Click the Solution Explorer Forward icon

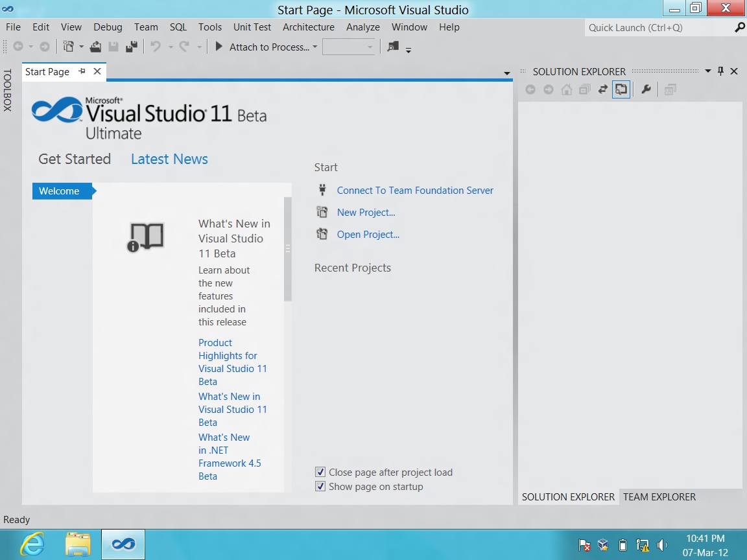tap(549, 89)
